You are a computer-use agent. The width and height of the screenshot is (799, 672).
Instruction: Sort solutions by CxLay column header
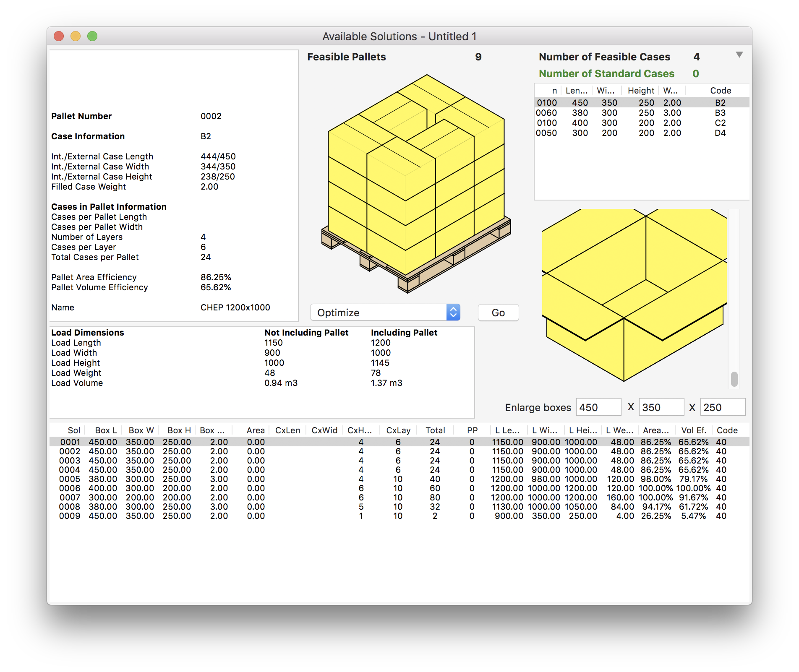(398, 430)
